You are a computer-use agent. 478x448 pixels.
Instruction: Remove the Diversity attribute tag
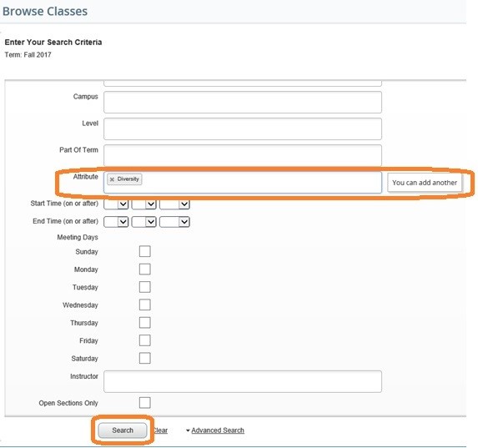(112, 179)
